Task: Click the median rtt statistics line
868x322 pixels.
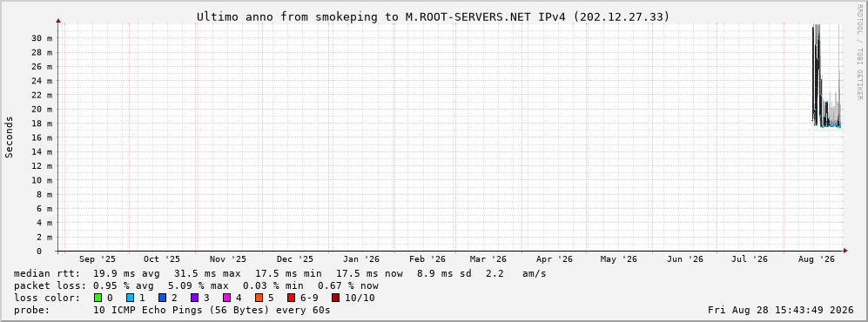Action: pos(279,274)
